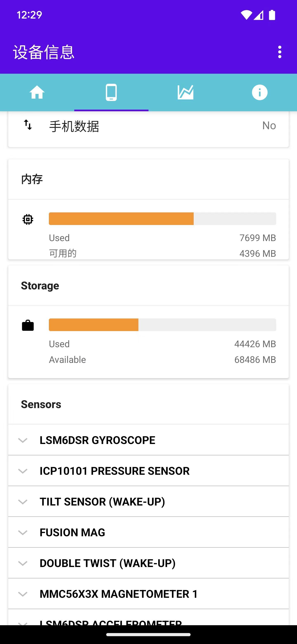
Task: Open MMC56X3X Magnetometer 1 row
Action: tap(119, 594)
